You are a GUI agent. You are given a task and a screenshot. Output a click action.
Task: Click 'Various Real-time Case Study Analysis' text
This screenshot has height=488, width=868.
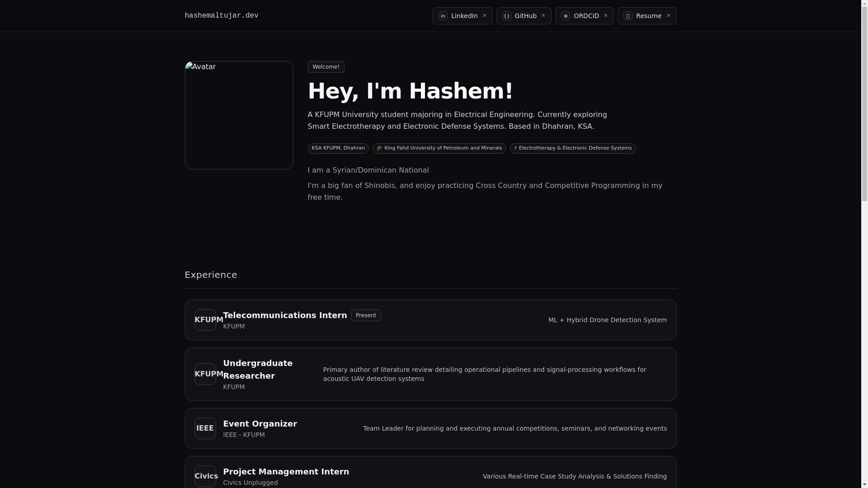pos(575,476)
